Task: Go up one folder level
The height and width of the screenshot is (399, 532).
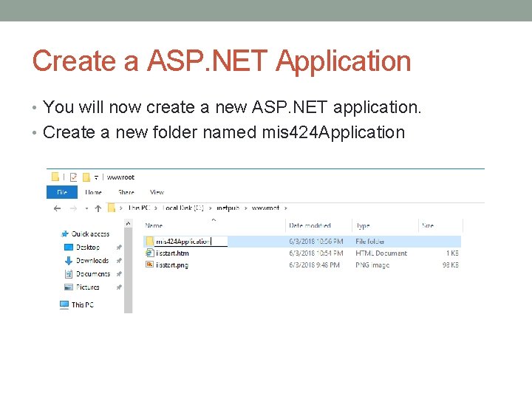Action: [x=98, y=208]
